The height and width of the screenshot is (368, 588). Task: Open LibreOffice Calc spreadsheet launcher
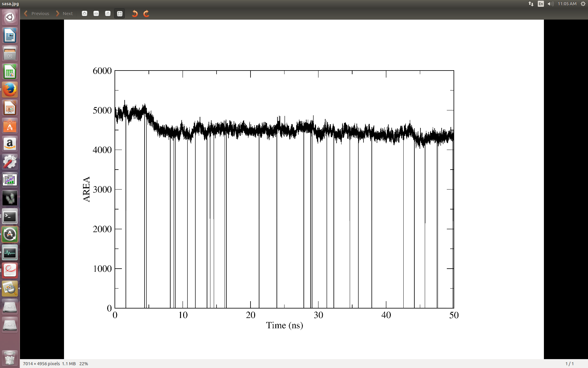click(x=10, y=72)
